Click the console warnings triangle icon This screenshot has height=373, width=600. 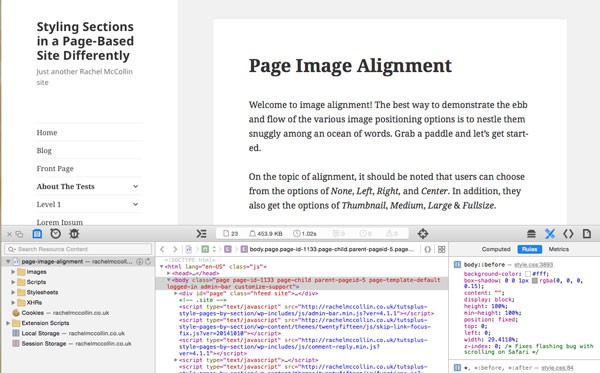(x=392, y=234)
